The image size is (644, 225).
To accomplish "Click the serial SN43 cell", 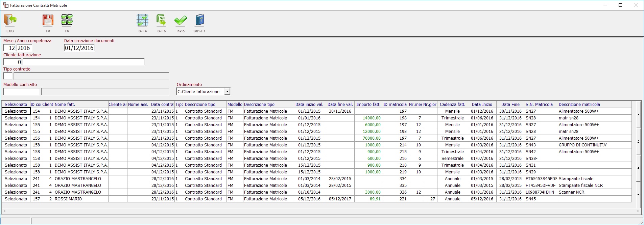I will tap(541, 145).
